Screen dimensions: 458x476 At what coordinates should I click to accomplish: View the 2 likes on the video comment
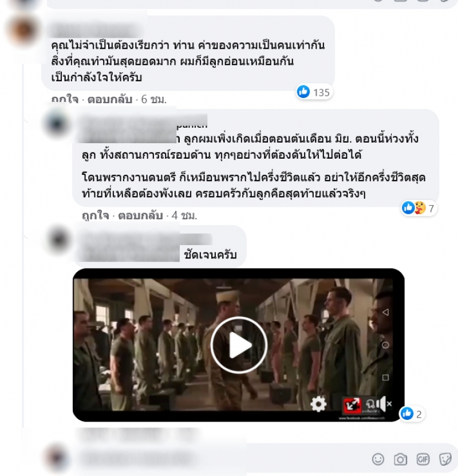pos(412,414)
